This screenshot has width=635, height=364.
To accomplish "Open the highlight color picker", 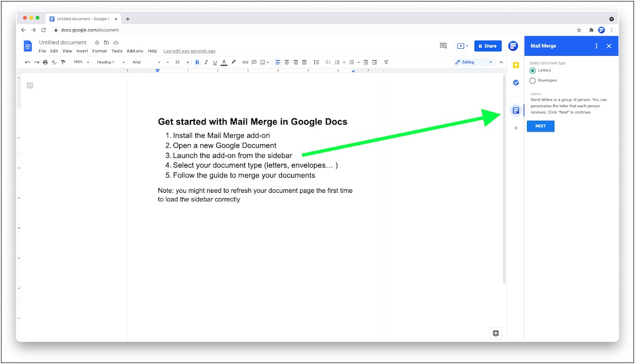I will click(234, 62).
